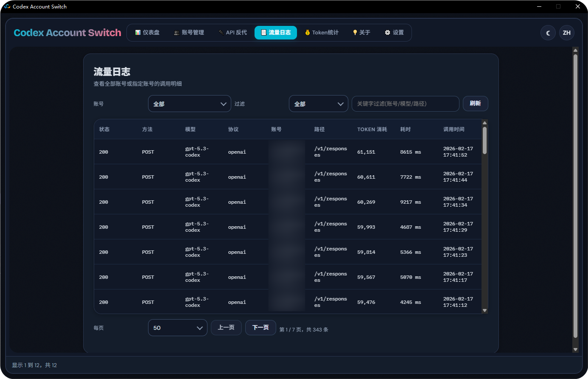Select the token value 60,269
The width and height of the screenshot is (588, 379).
coord(366,202)
